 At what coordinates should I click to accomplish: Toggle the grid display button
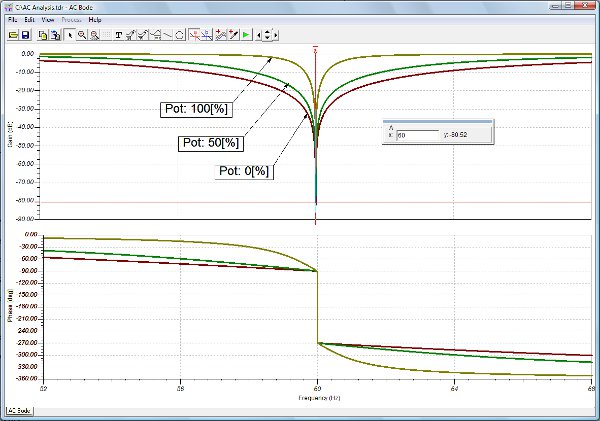click(x=104, y=34)
